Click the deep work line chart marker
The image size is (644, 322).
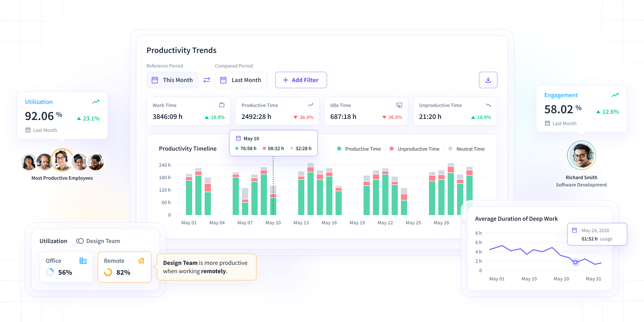click(575, 262)
